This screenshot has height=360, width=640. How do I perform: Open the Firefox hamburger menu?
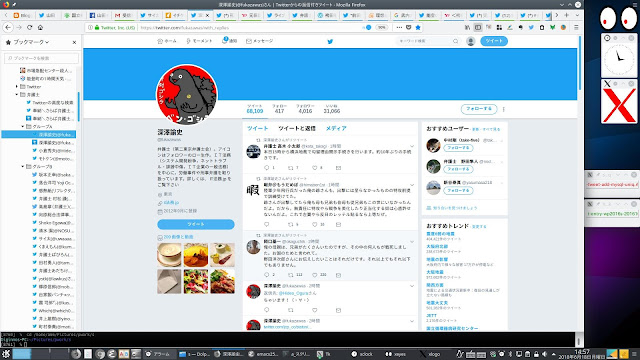(x=576, y=27)
